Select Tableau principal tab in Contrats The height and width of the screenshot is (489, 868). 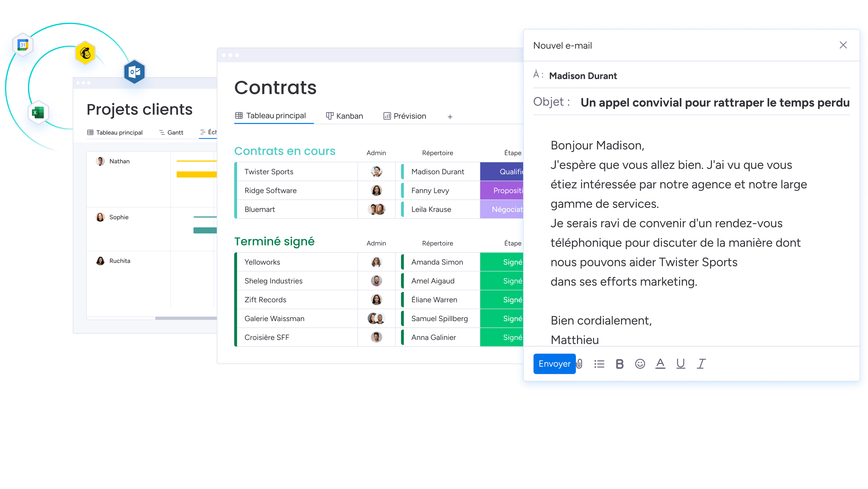tap(271, 116)
